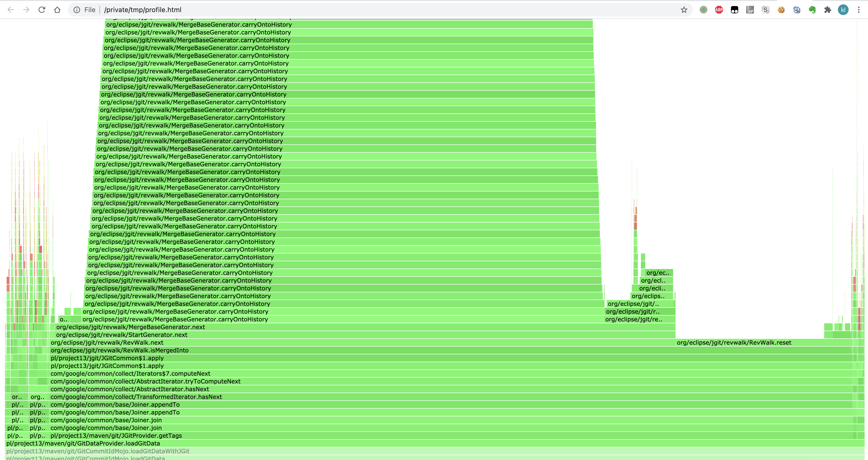Click the black two-dot extension icon

click(x=735, y=9)
